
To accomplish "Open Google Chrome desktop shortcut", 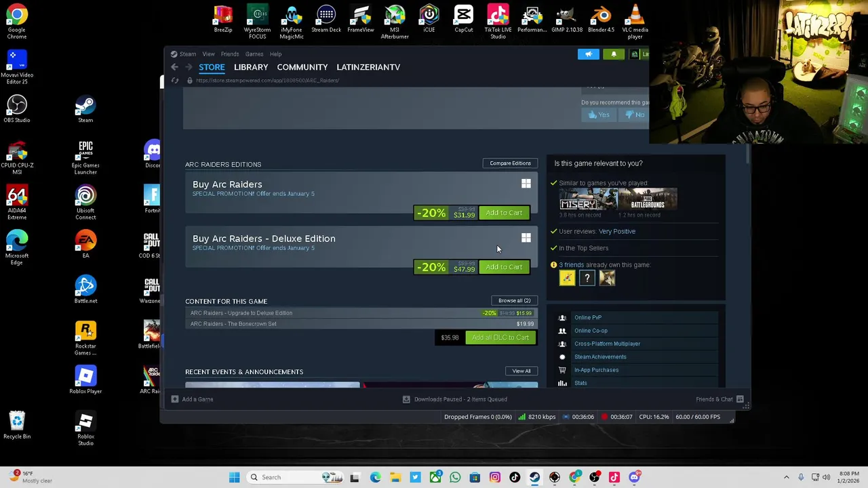I will pyautogui.click(x=17, y=22).
